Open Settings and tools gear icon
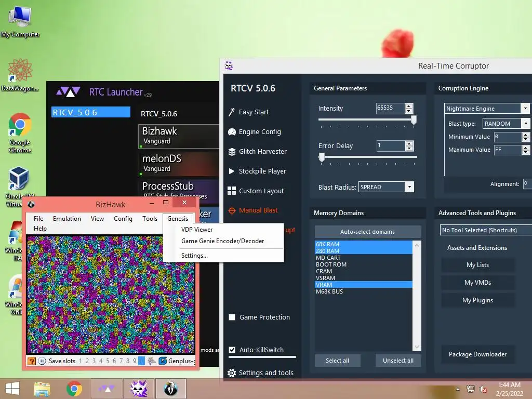 [232, 373]
